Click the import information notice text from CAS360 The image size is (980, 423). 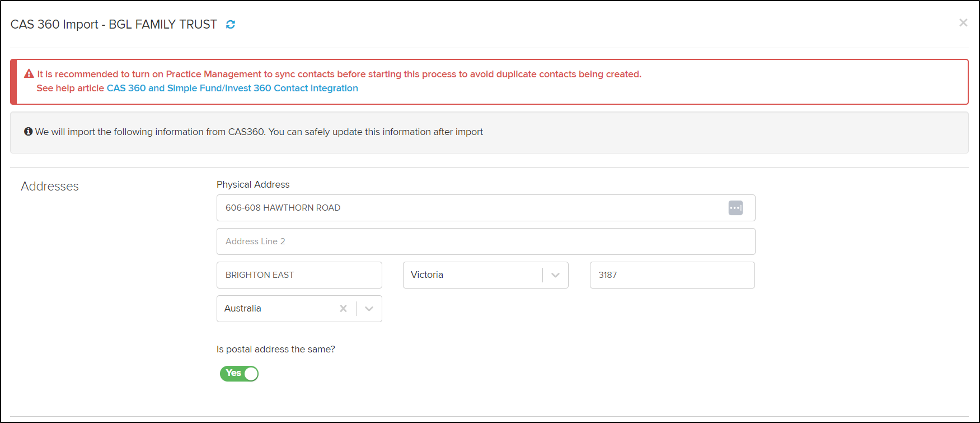pyautogui.click(x=259, y=132)
